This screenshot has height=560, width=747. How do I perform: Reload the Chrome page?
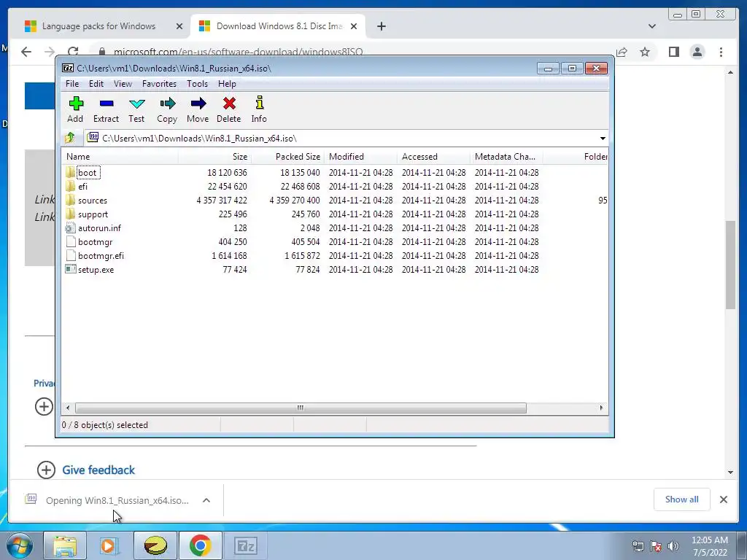pyautogui.click(x=73, y=52)
